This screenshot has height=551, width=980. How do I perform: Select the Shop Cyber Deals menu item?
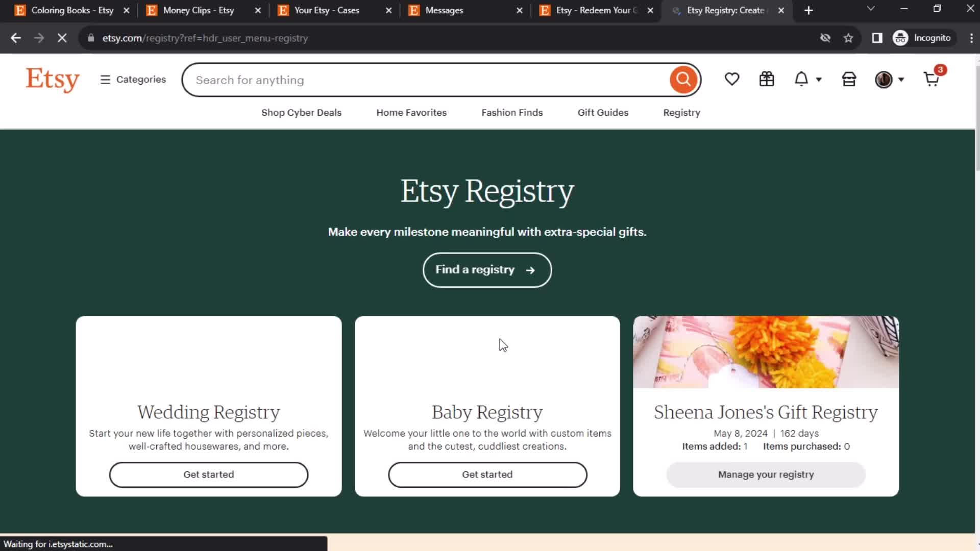(302, 112)
